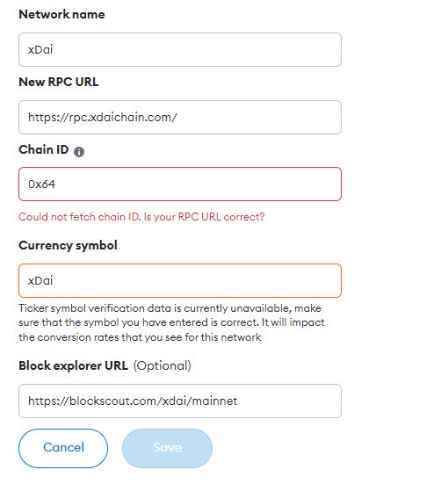Focus the New RPC URL field
This screenshot has width=448, height=484.
pyautogui.click(x=180, y=118)
